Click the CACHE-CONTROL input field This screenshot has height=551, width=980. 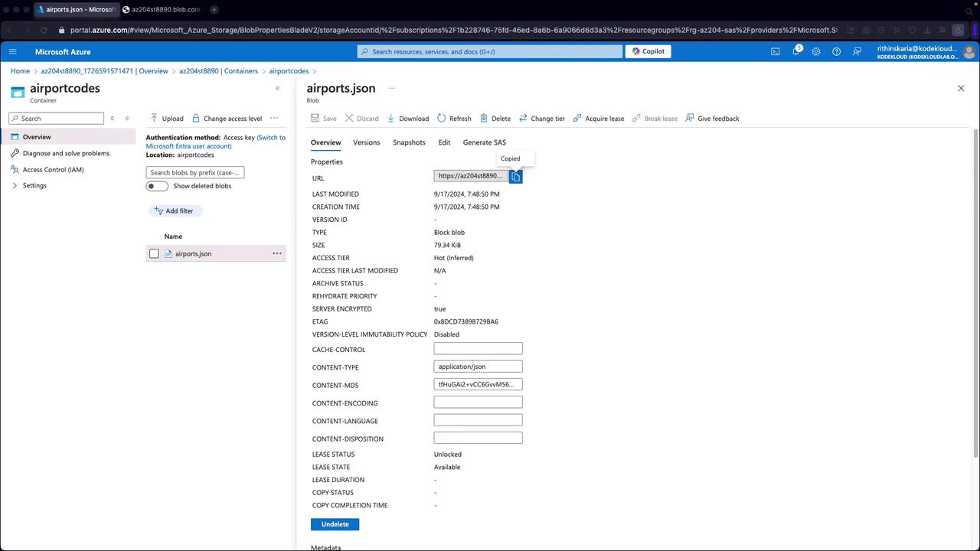(x=478, y=349)
